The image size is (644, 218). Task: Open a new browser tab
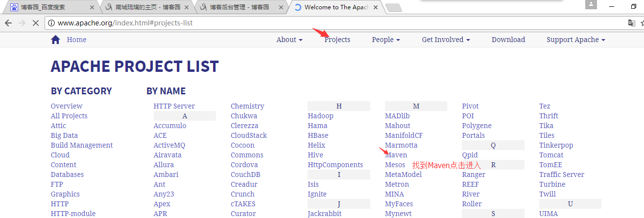393,7
